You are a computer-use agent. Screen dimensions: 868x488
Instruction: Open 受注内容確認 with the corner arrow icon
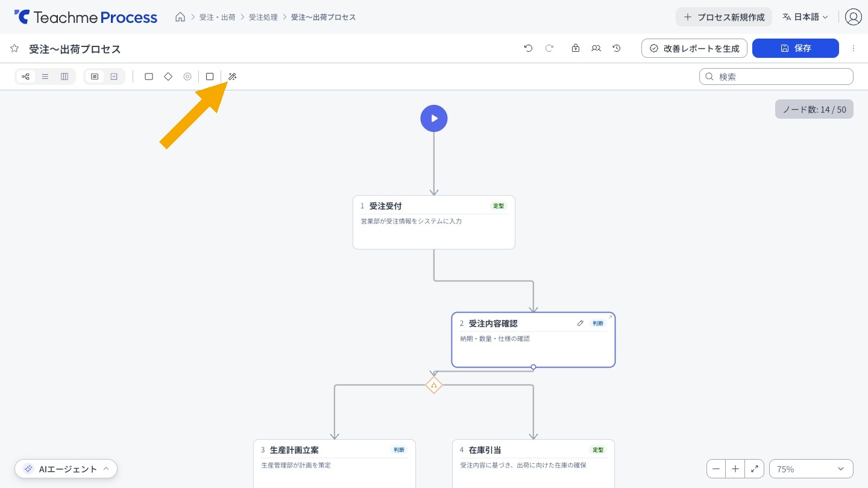[610, 318]
